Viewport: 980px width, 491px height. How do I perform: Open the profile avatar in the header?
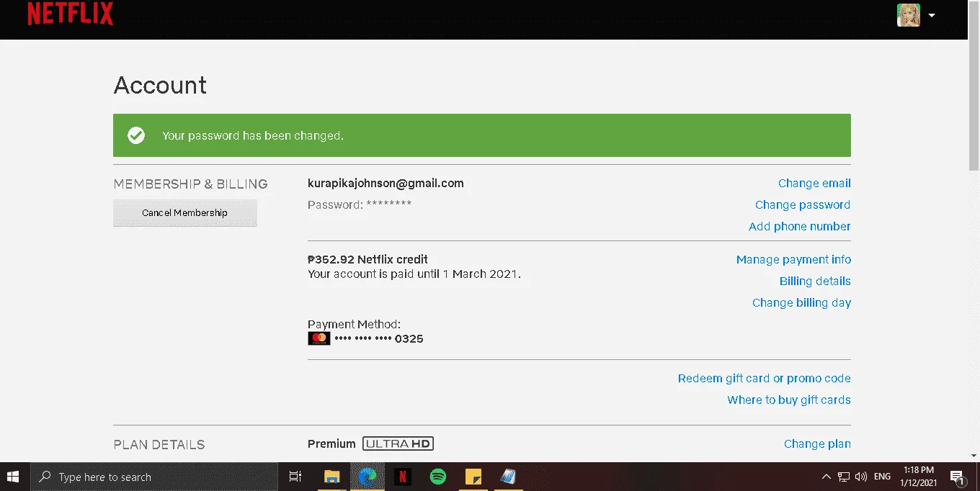[909, 15]
